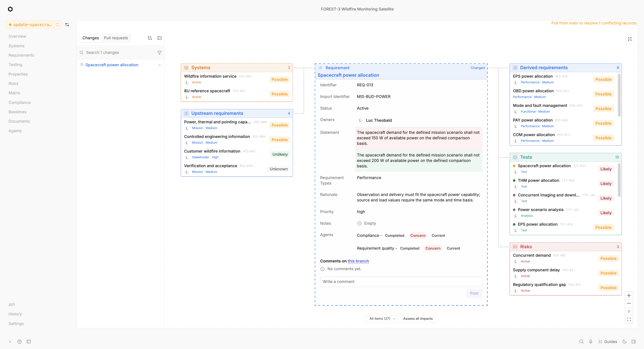
Task: Switch to dark mode moon icon
Action: coord(625,341)
